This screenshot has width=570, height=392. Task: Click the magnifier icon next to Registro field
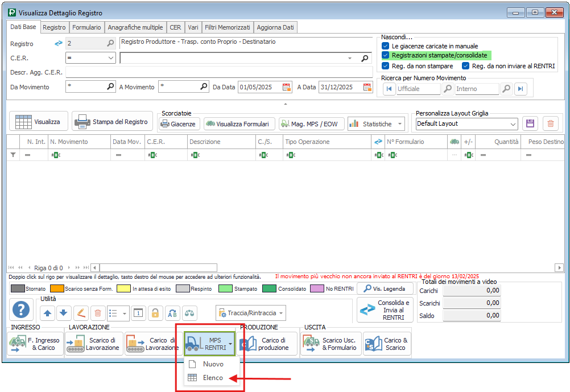point(110,43)
